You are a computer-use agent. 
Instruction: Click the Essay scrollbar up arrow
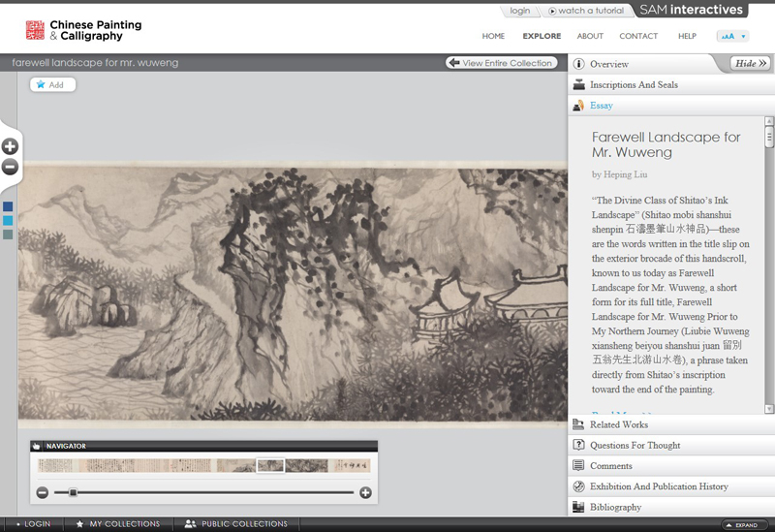(x=769, y=121)
